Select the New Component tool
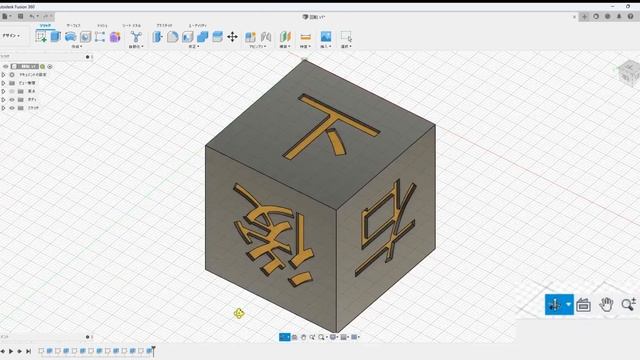 [x=250, y=37]
